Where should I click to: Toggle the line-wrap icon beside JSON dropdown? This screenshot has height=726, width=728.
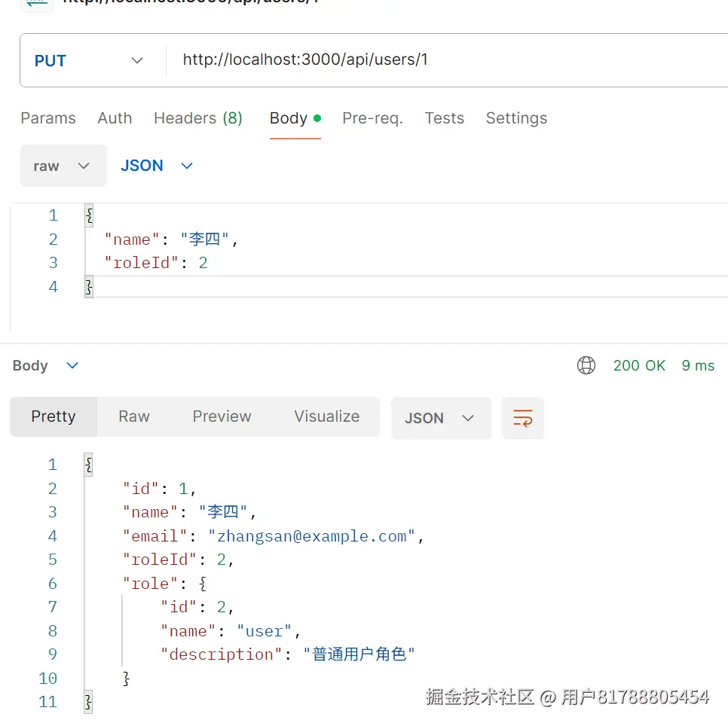[523, 418]
